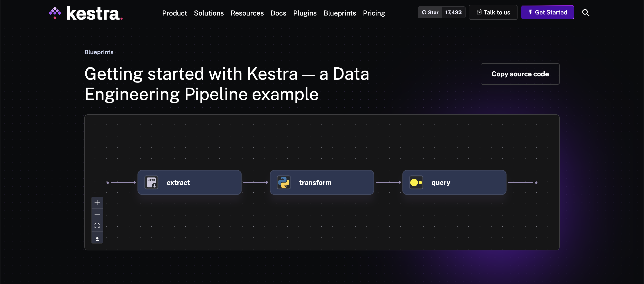Open the Resources menu
Viewport: 644px width, 284px height.
(x=247, y=13)
